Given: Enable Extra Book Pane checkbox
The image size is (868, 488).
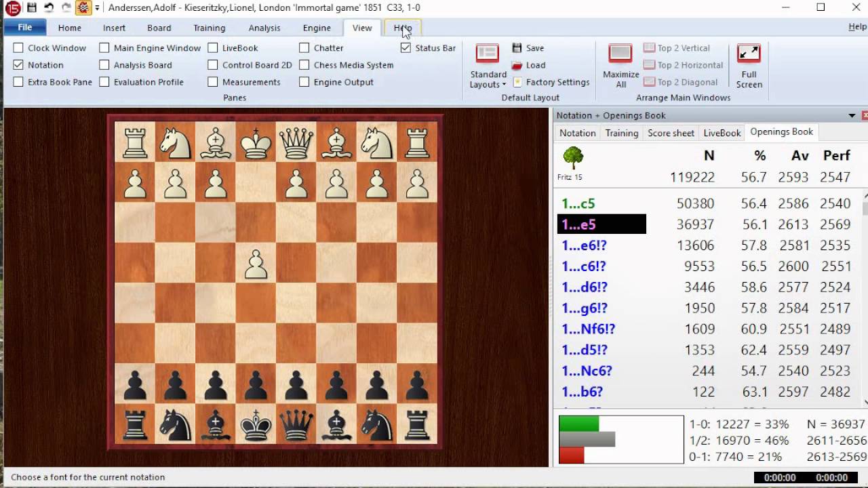Looking at the screenshot, I should pyautogui.click(x=18, y=82).
